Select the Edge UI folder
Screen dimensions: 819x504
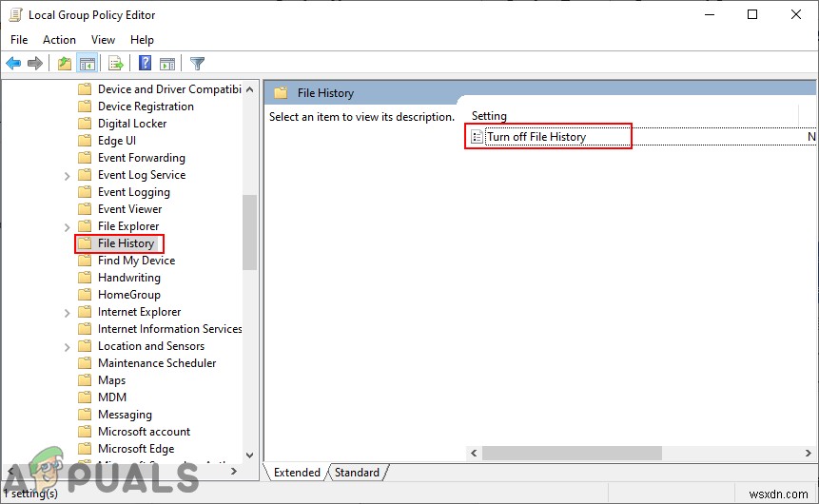coord(117,141)
